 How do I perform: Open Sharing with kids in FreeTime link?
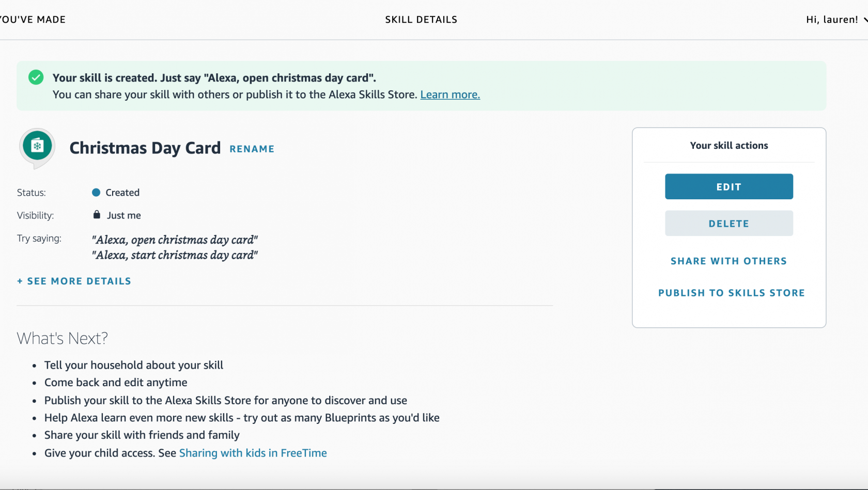click(253, 453)
